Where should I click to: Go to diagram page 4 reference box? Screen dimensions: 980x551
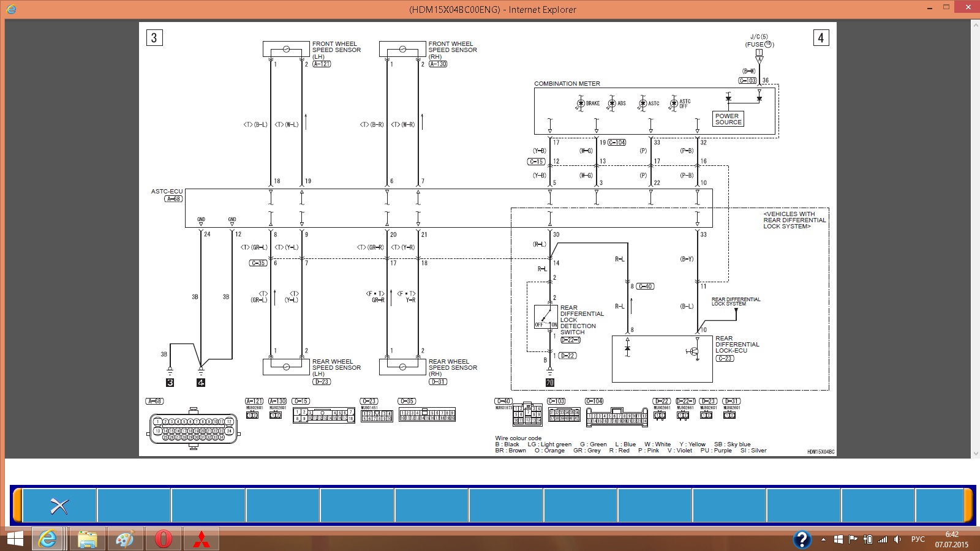[821, 38]
